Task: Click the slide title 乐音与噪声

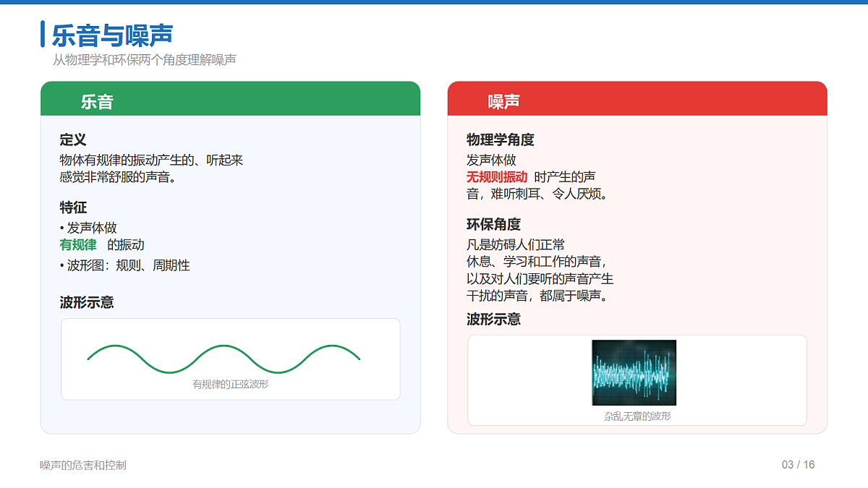Action: point(112,35)
